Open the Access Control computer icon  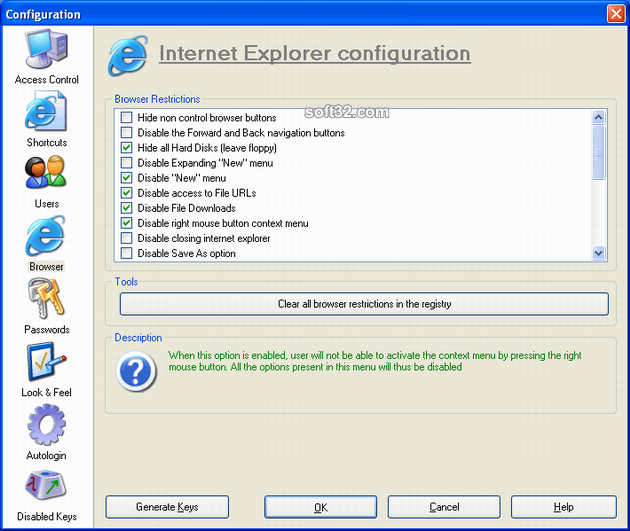46,49
